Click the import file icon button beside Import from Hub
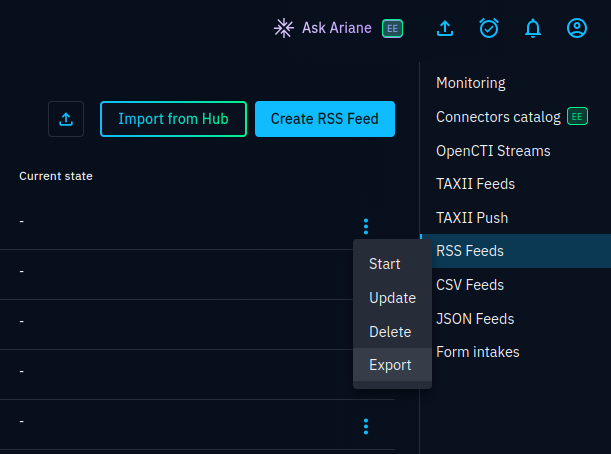The image size is (611, 454). [x=66, y=119]
